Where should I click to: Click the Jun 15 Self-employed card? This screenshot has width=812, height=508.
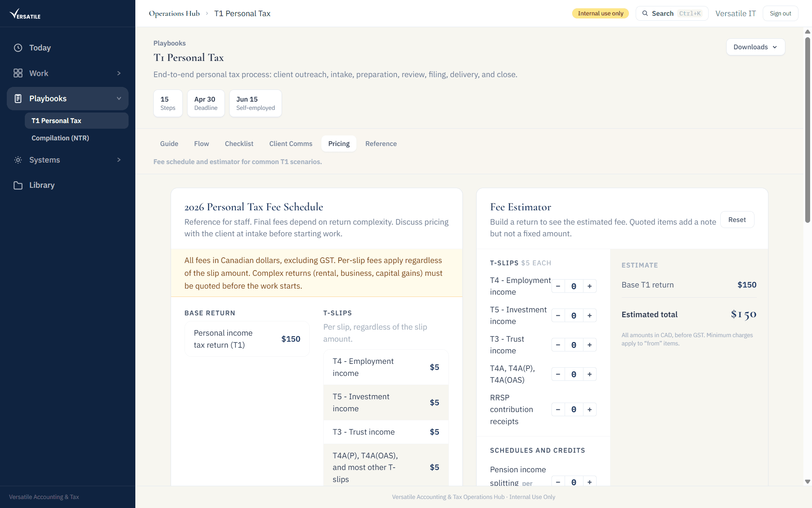point(255,103)
